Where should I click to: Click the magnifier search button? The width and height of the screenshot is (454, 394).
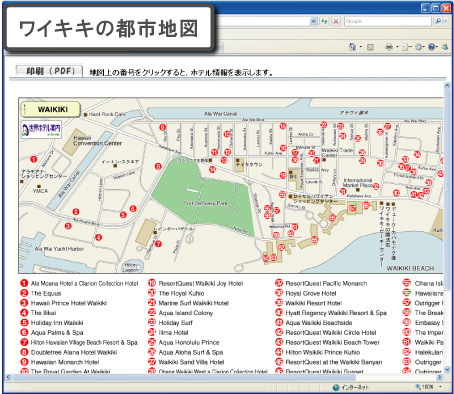tap(438, 21)
